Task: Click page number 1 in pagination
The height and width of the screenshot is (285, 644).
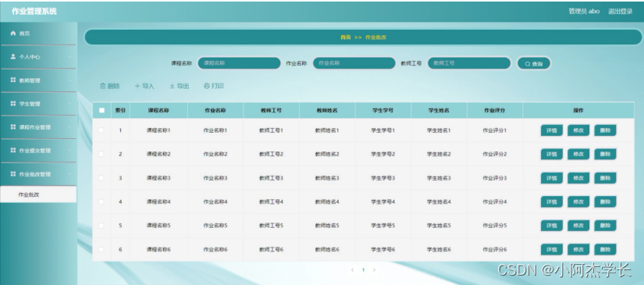Action: 363,270
